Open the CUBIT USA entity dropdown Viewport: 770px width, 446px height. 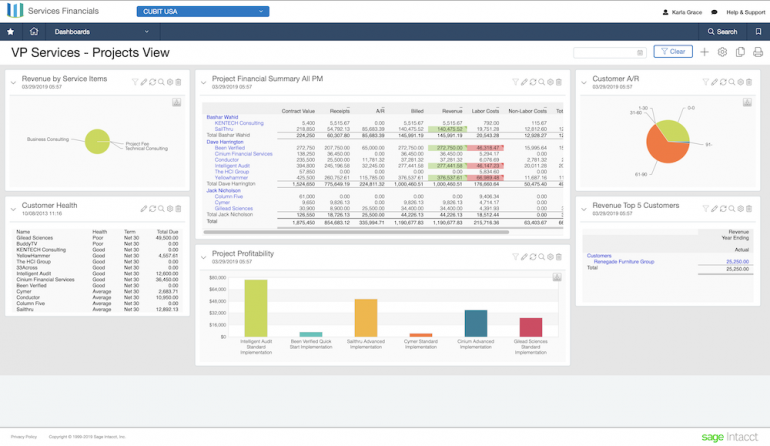203,12
